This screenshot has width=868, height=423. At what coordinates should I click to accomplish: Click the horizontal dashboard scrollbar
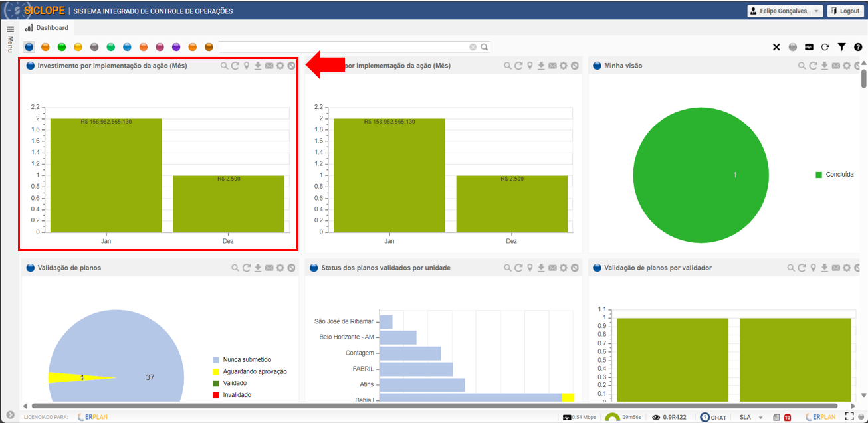coord(435,406)
